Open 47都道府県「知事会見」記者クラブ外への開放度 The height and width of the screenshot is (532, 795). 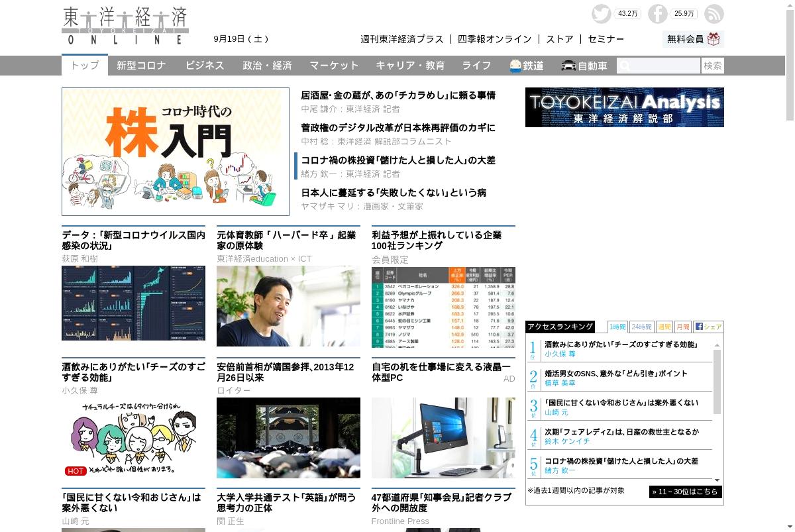point(441,503)
